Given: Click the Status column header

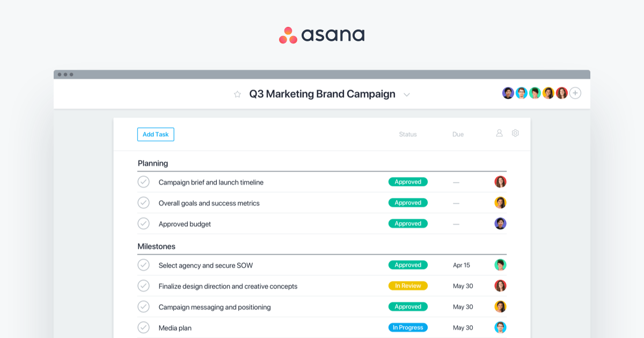Looking at the screenshot, I should [407, 134].
